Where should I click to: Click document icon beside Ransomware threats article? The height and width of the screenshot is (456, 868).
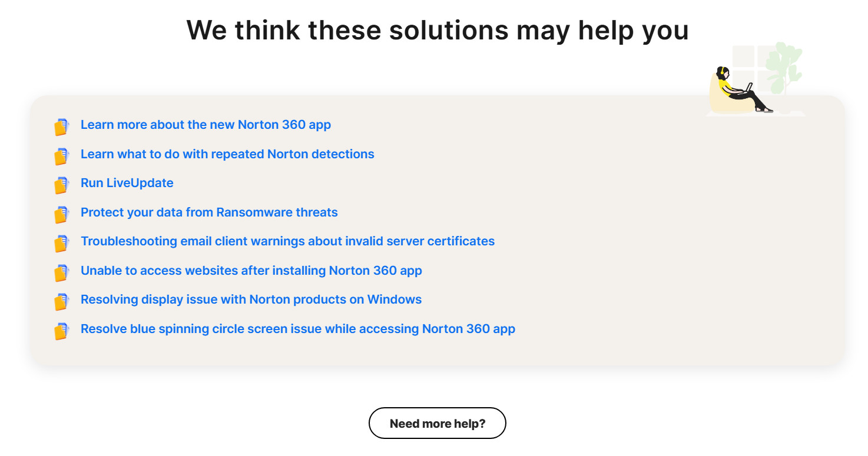click(x=61, y=214)
